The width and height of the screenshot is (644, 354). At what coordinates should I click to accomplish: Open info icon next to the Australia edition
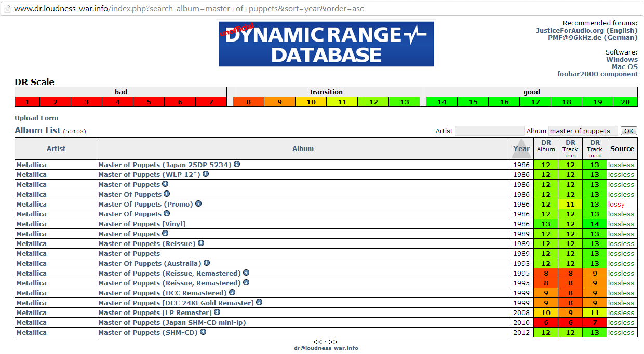[x=206, y=263]
